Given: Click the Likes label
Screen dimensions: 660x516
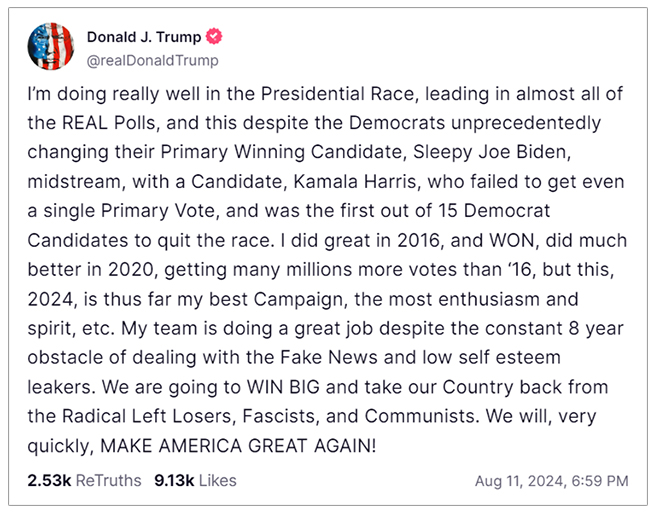Looking at the screenshot, I should click(x=218, y=480).
